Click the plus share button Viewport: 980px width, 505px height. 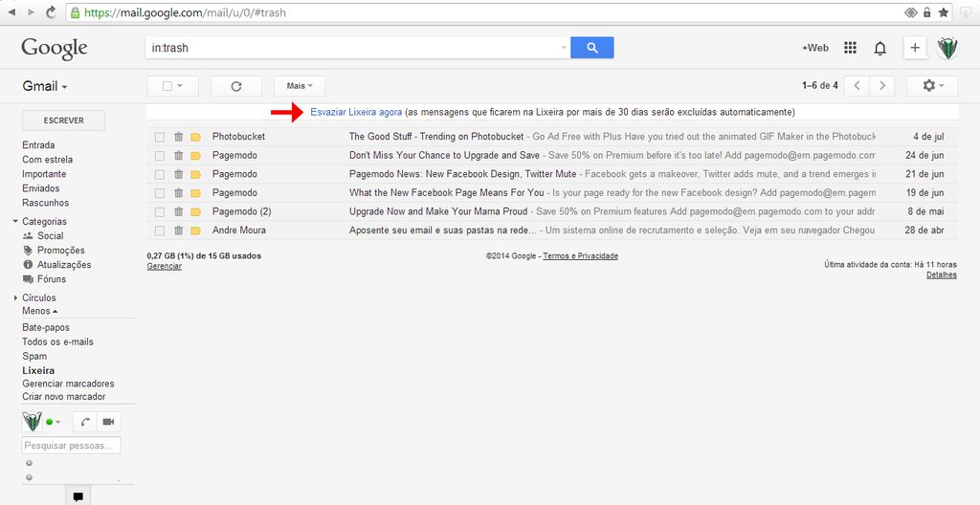tap(915, 48)
